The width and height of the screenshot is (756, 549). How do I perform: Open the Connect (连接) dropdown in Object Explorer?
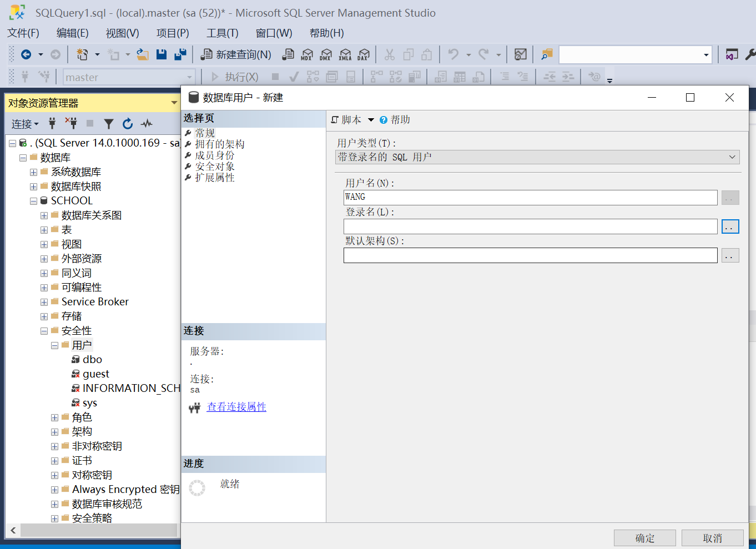pos(25,124)
